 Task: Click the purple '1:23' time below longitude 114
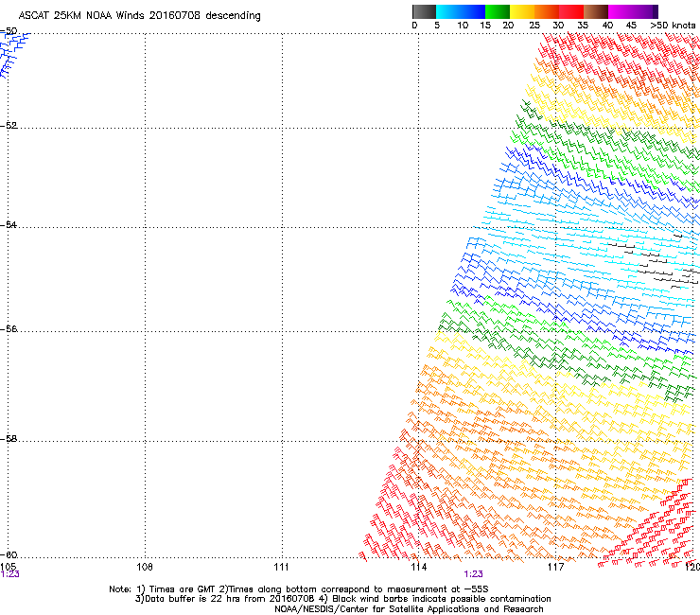click(x=473, y=574)
